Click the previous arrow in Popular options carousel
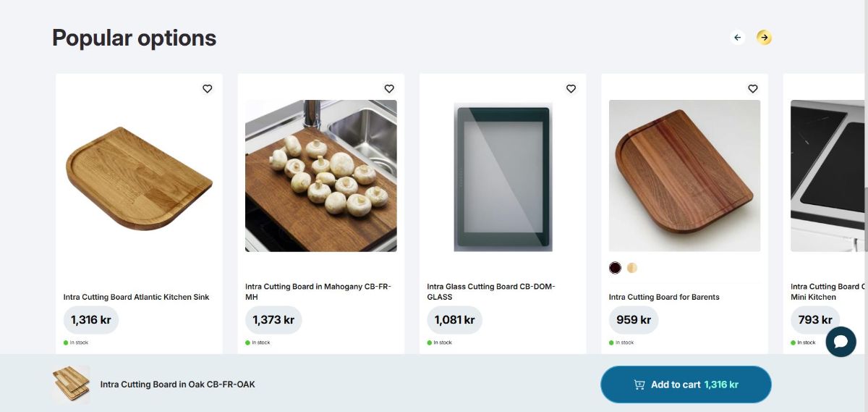868x412 pixels. (737, 38)
